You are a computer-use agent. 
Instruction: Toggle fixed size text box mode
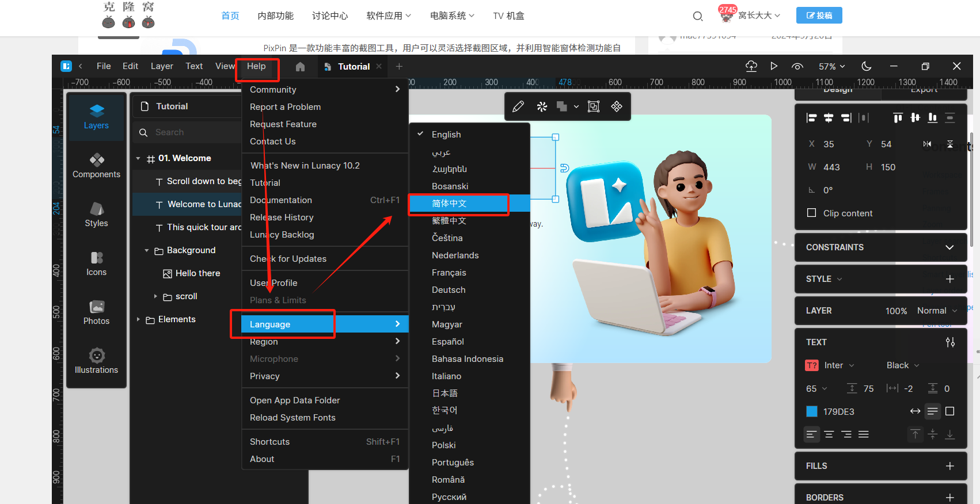950,411
